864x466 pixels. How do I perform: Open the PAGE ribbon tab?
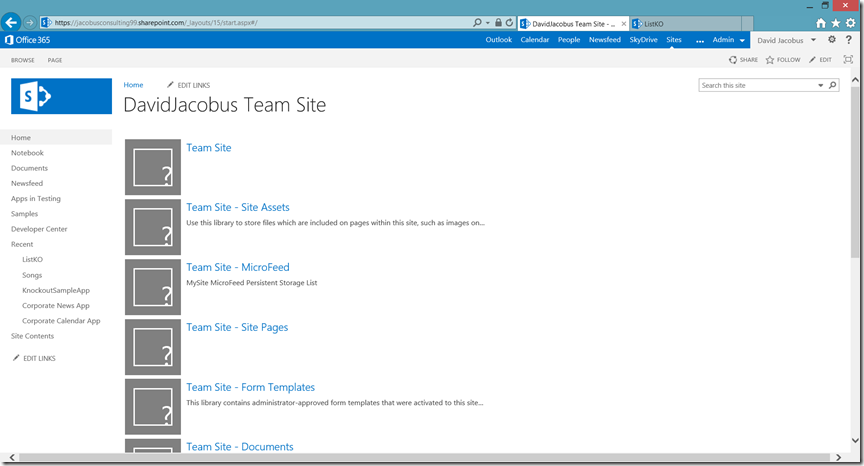55,60
